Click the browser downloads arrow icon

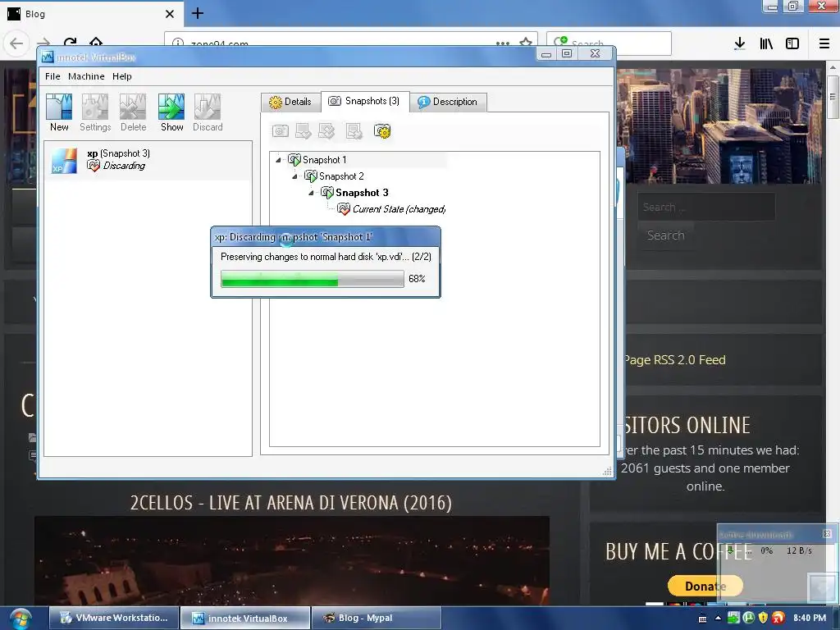(740, 43)
